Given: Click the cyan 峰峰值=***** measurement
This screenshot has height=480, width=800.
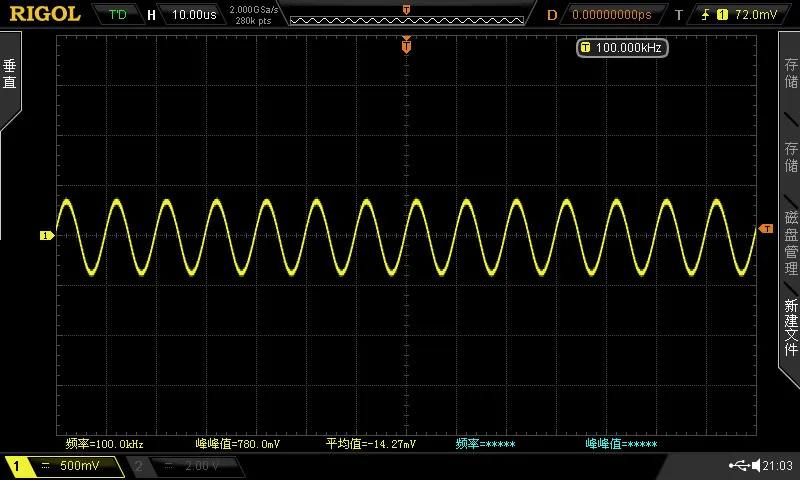Looking at the screenshot, I should click(621, 444).
